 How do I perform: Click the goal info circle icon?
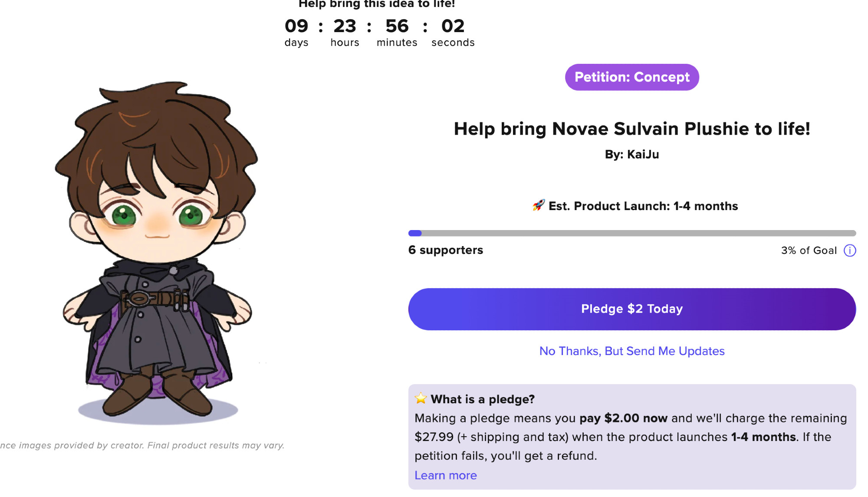(x=849, y=250)
